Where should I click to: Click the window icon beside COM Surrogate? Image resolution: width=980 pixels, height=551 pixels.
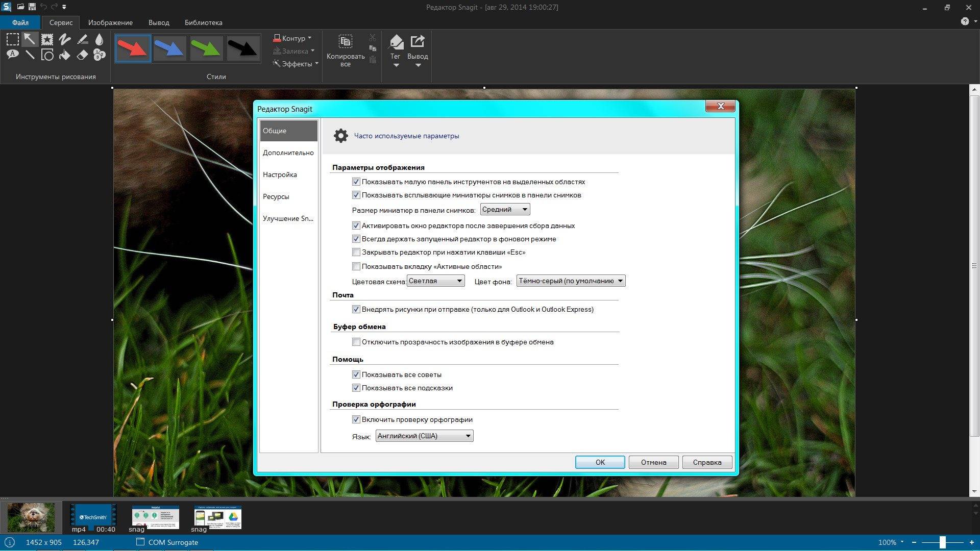140,542
